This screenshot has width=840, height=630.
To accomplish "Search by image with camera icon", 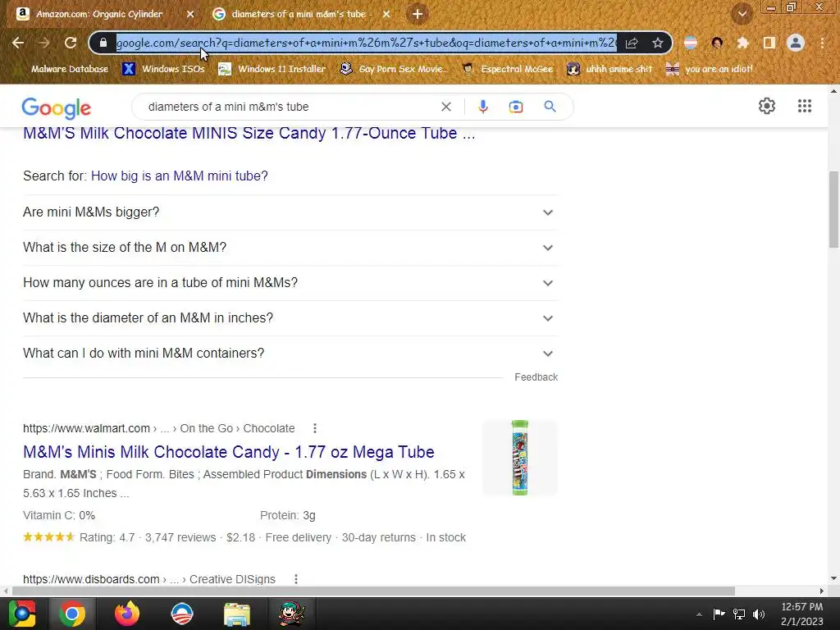I will tap(516, 107).
